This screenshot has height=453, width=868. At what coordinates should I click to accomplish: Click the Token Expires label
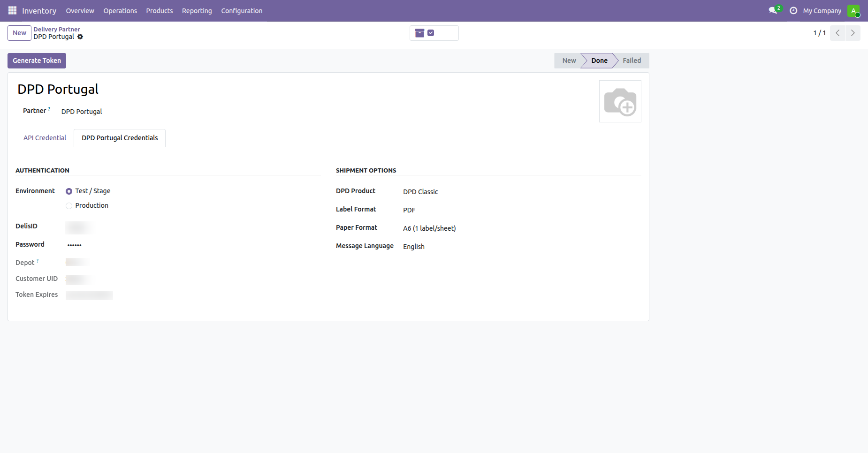[x=37, y=294]
